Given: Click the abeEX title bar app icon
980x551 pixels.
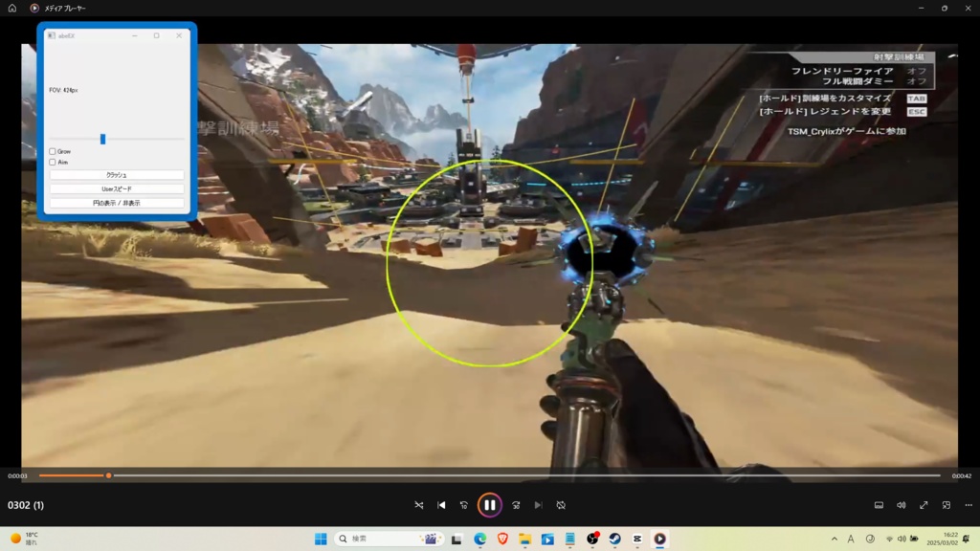Looking at the screenshot, I should click(52, 35).
